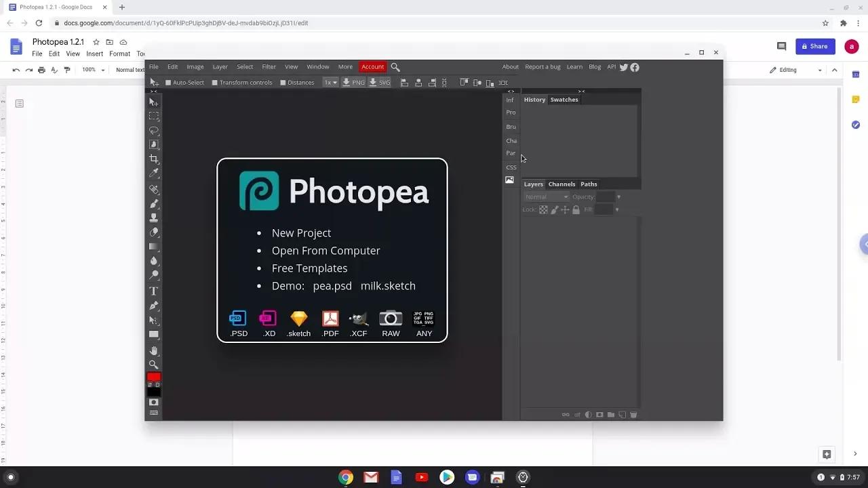
Task: Choose the Brush tool
Action: (154, 203)
